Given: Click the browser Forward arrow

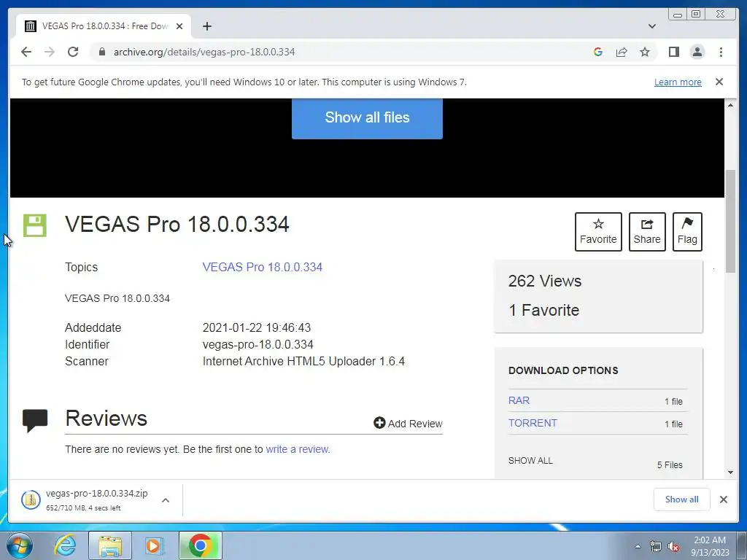Looking at the screenshot, I should [x=50, y=52].
